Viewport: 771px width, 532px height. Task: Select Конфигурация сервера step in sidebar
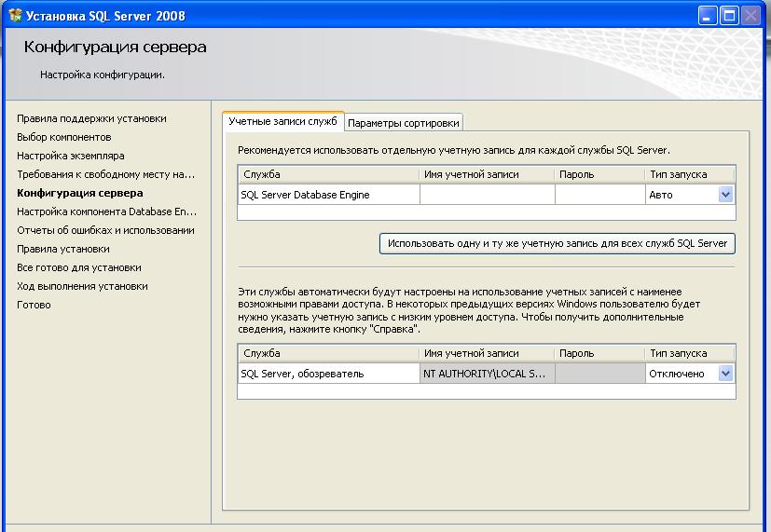79,193
